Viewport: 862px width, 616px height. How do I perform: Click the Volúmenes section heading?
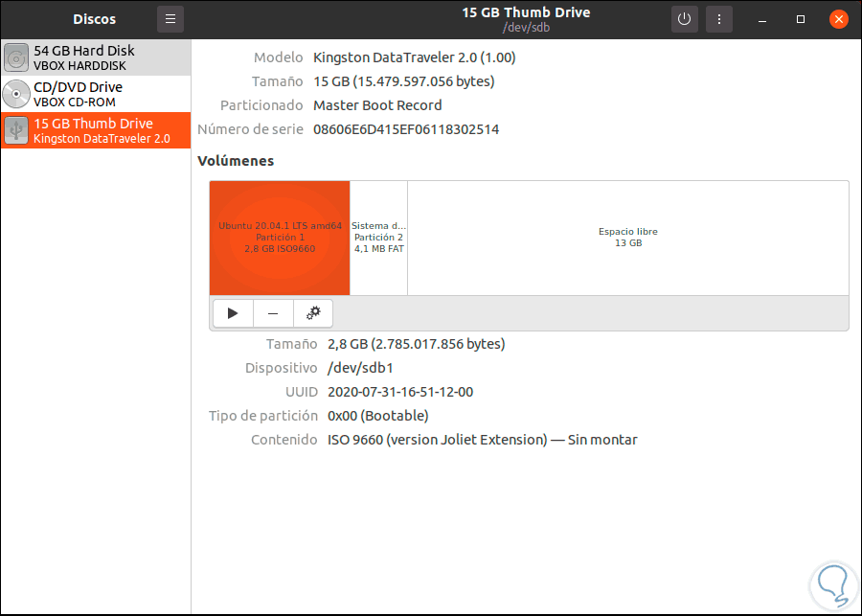(x=236, y=161)
